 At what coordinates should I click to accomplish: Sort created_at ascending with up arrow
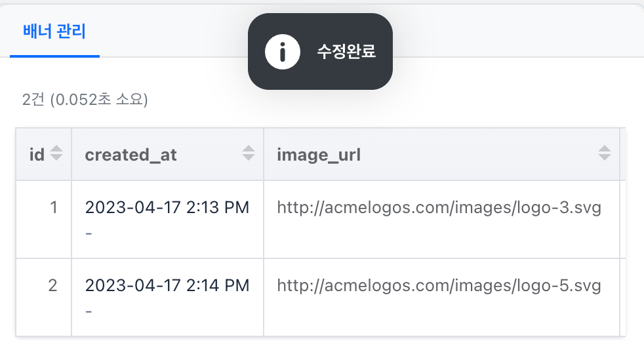click(x=249, y=149)
